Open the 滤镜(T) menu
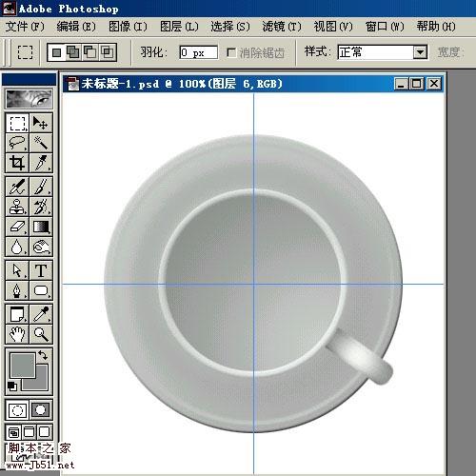 (282, 27)
